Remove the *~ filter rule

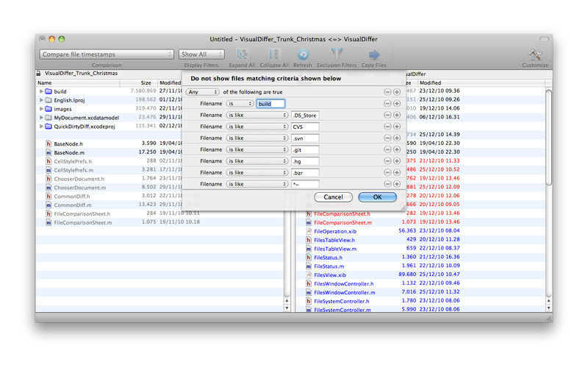[x=388, y=184]
